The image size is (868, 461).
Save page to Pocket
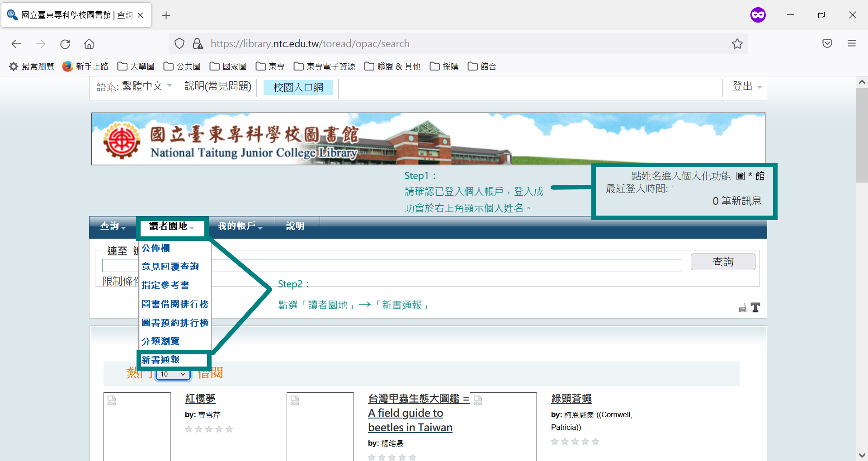827,44
